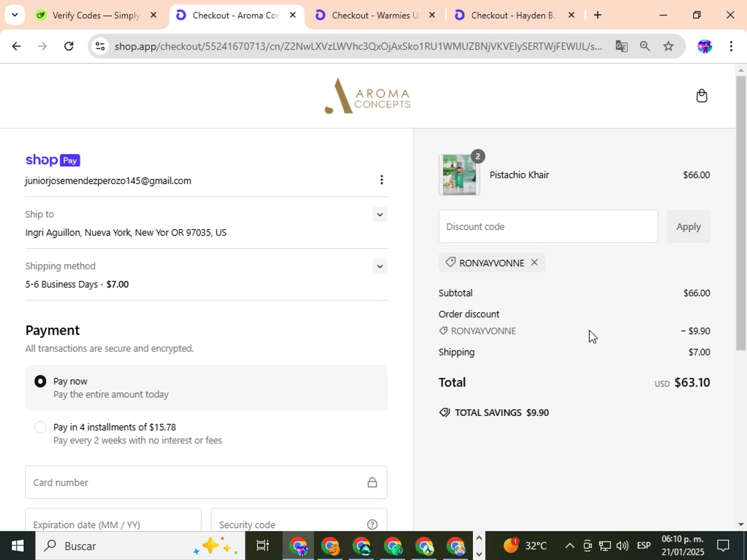Click the lock icon in Card number field
The height and width of the screenshot is (560, 747).
tap(372, 482)
